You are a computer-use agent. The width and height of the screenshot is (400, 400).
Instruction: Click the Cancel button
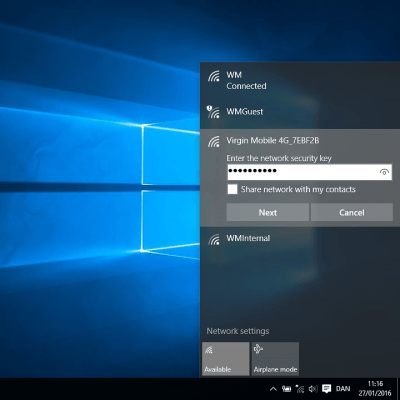point(352,212)
